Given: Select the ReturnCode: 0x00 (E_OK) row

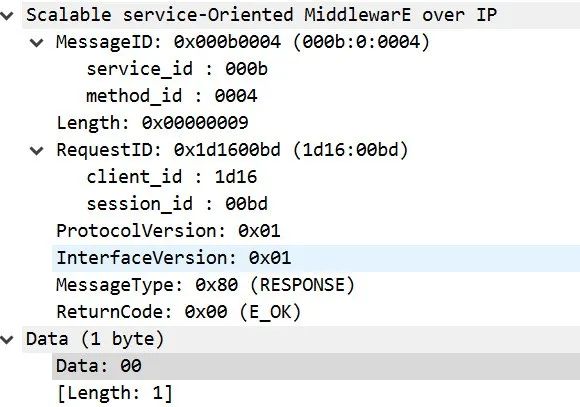Looking at the screenshot, I should (179, 312).
